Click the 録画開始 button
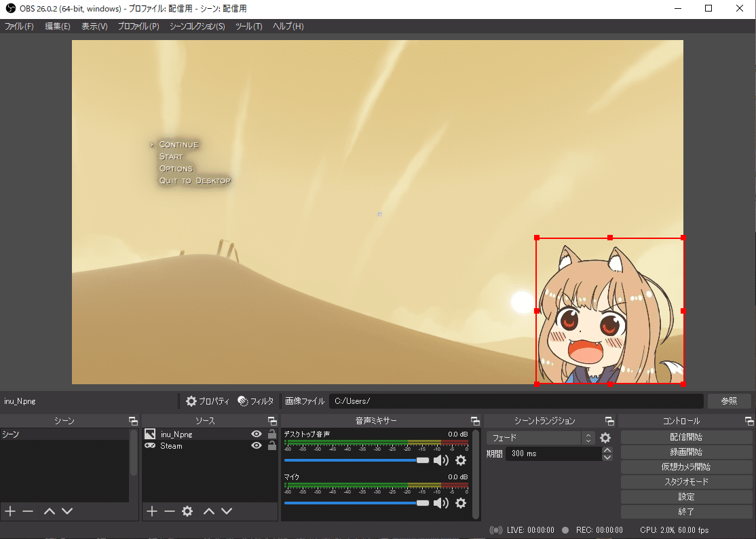Viewport: 756px width, 539px height. 686,452
